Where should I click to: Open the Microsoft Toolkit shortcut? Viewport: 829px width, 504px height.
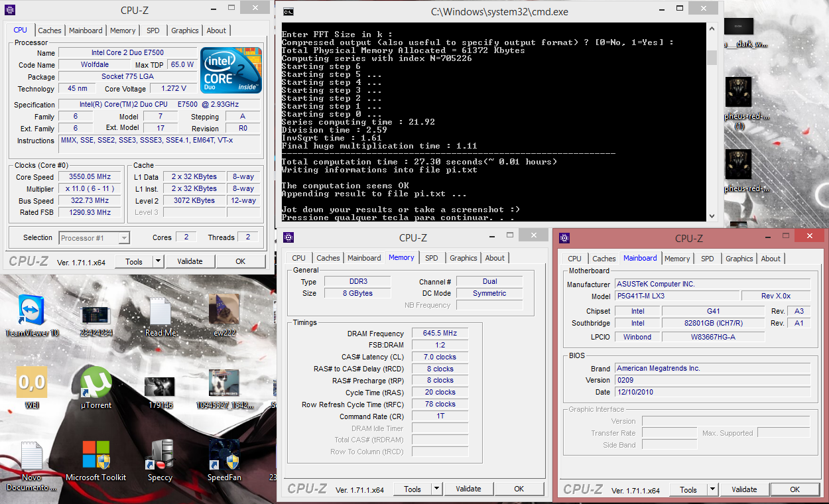coord(96,456)
